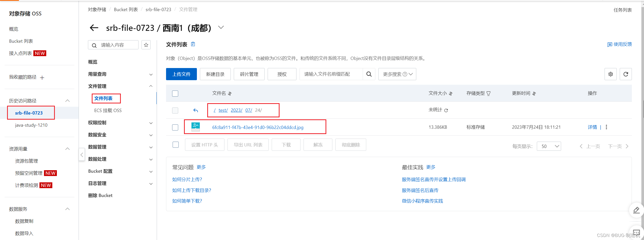
Task: Click the refresh file list icon
Action: [626, 74]
